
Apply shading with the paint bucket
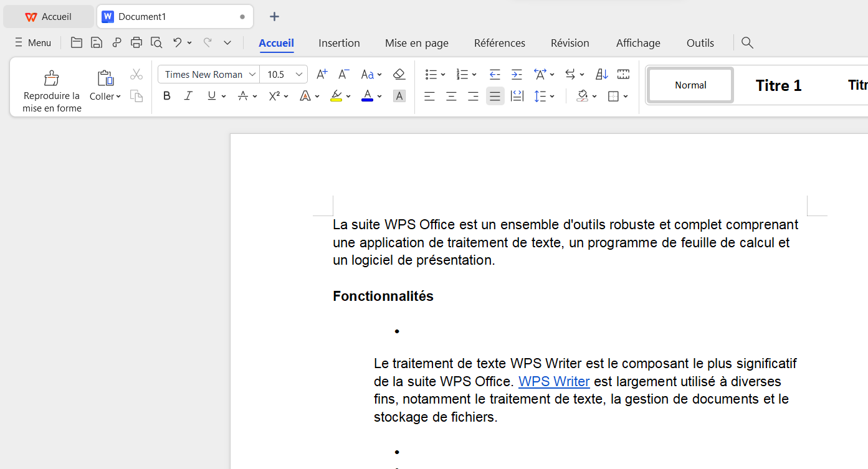[x=583, y=96]
